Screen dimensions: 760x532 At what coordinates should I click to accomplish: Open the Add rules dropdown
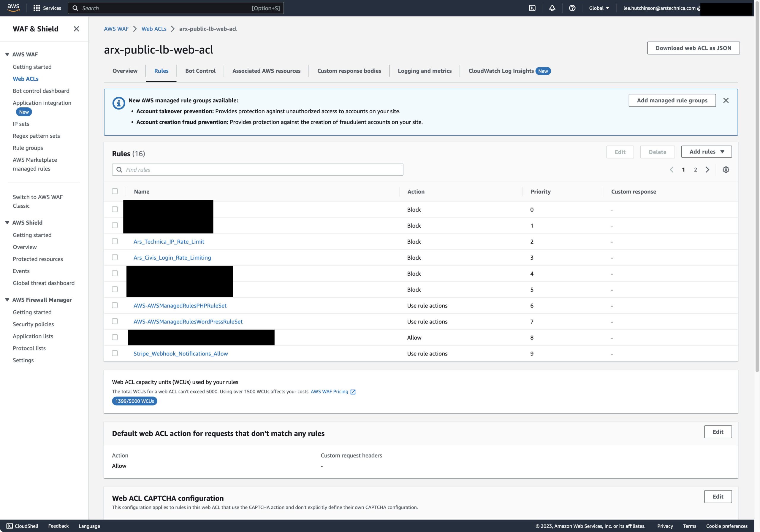point(706,152)
